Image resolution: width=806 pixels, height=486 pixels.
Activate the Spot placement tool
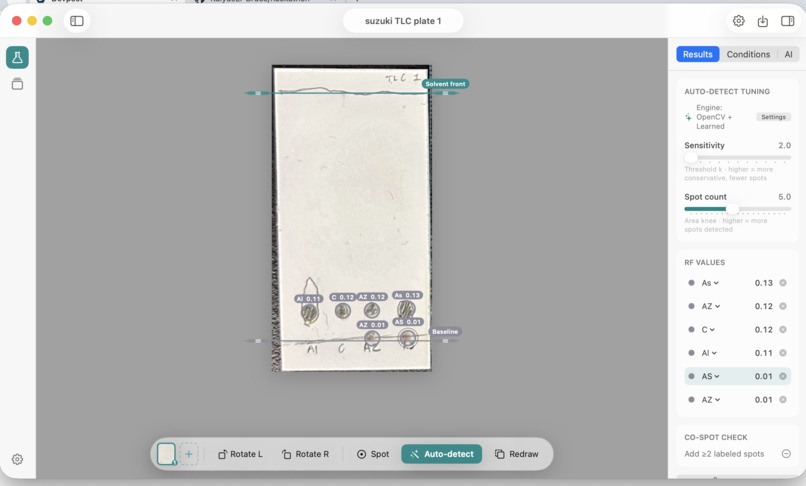373,454
